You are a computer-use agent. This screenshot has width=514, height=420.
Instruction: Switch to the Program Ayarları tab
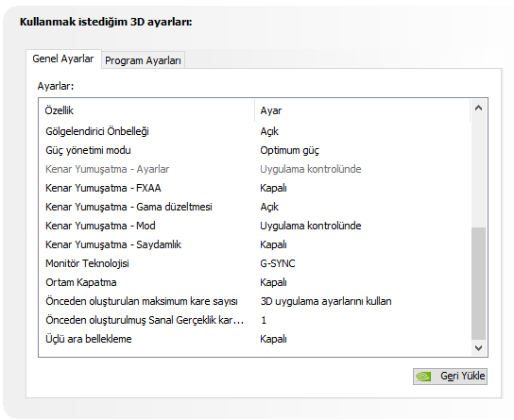143,60
